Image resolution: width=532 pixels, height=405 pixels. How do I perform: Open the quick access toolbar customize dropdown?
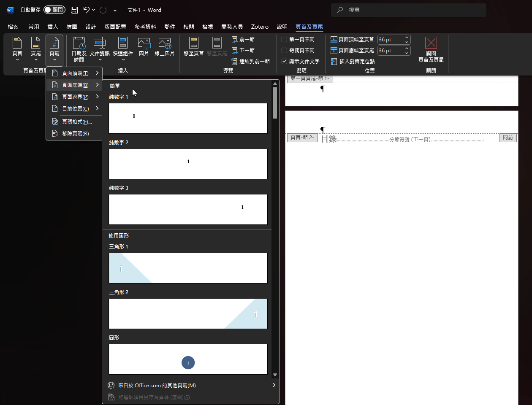point(115,10)
